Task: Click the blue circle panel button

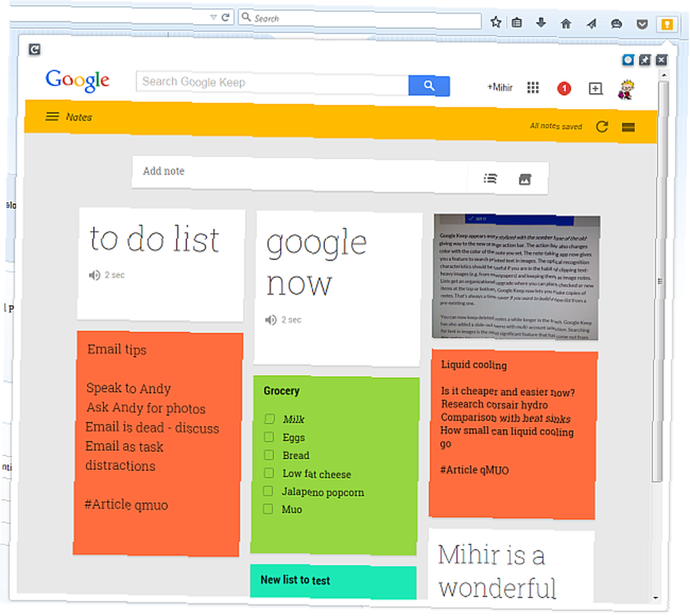Action: pos(628,60)
